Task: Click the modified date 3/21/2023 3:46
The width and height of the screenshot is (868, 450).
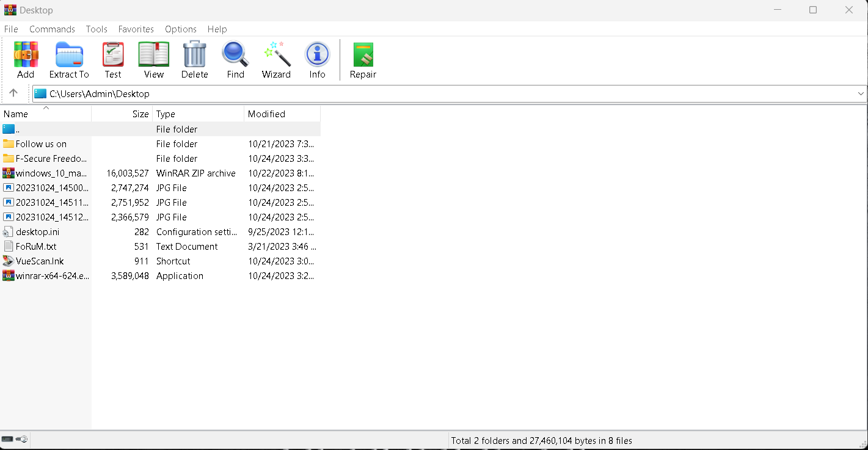Action: tap(282, 247)
